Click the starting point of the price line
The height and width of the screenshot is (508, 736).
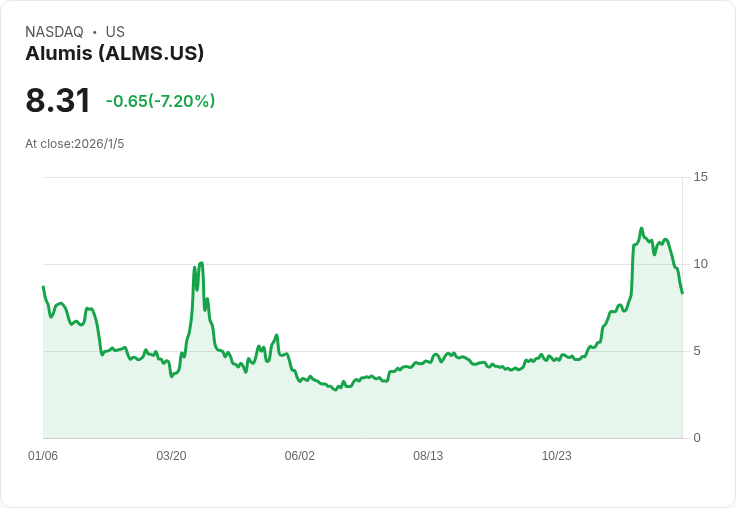tap(43, 287)
